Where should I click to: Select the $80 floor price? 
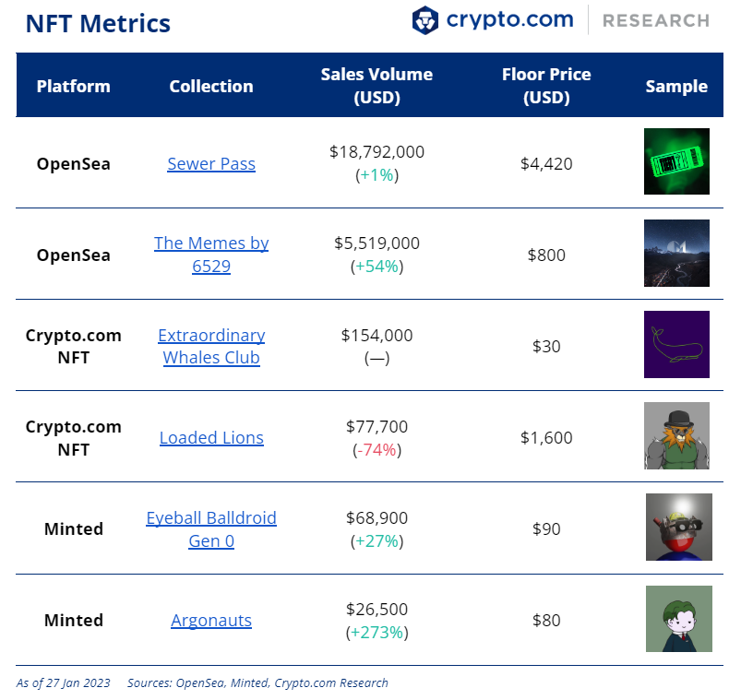[546, 620]
